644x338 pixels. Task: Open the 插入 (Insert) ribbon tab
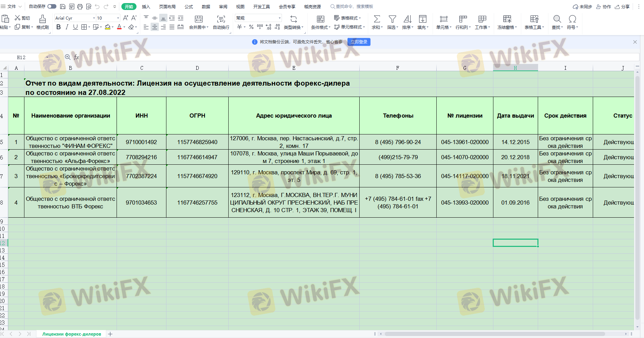(x=146, y=7)
